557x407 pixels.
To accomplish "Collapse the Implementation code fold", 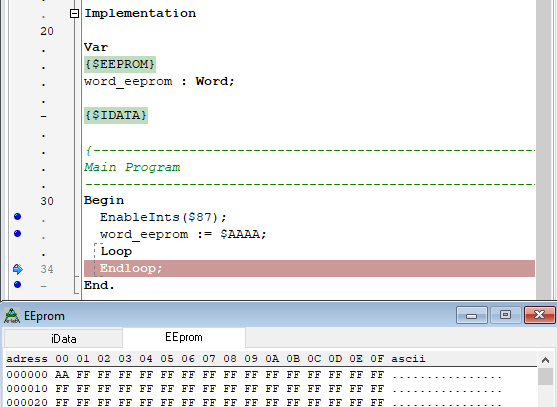I will pos(74,13).
